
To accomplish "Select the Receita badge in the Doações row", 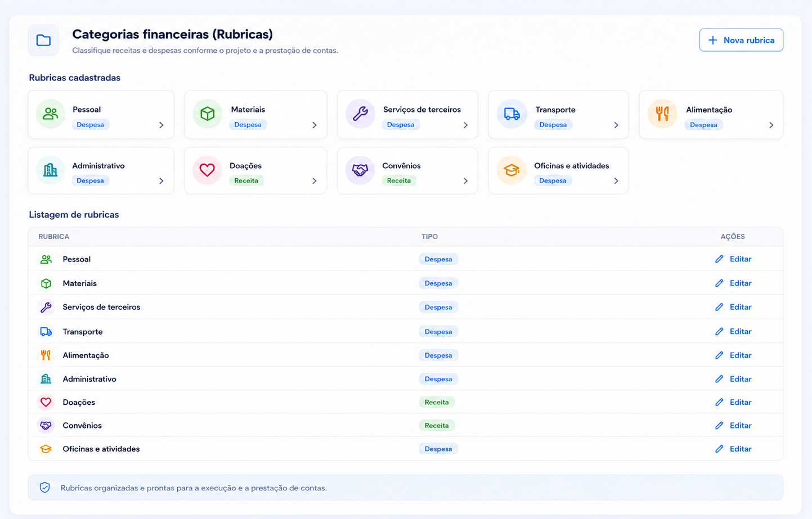I will pos(437,402).
